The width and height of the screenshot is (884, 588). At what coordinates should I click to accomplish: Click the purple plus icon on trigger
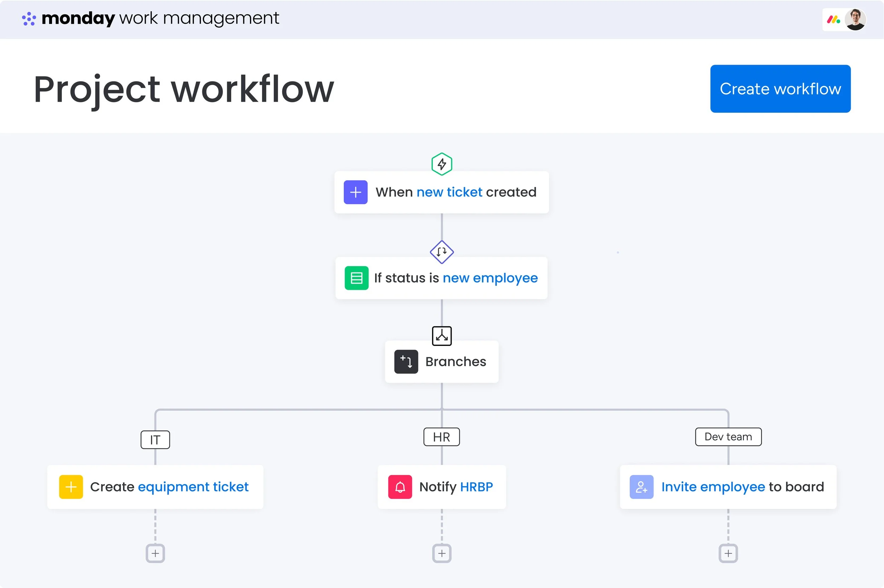(x=355, y=192)
